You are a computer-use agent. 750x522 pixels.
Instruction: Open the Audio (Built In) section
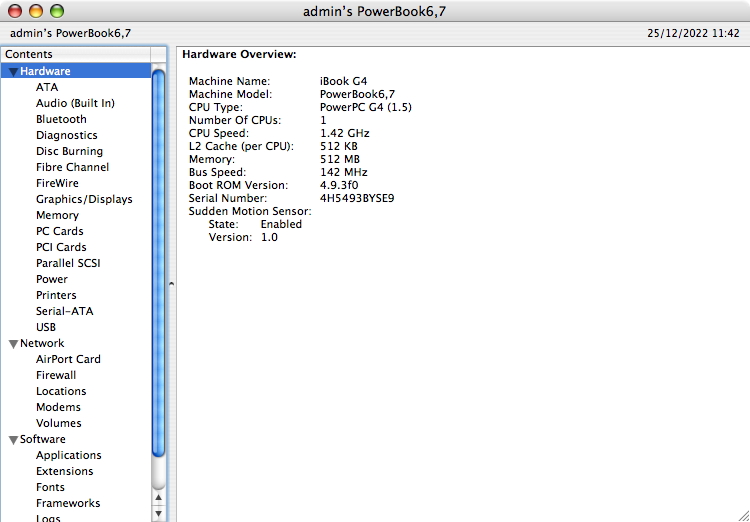[75, 103]
